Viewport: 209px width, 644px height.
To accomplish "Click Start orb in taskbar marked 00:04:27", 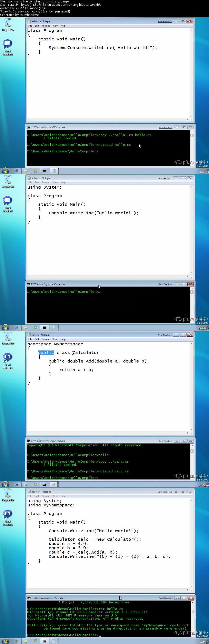I will click(5, 328).
